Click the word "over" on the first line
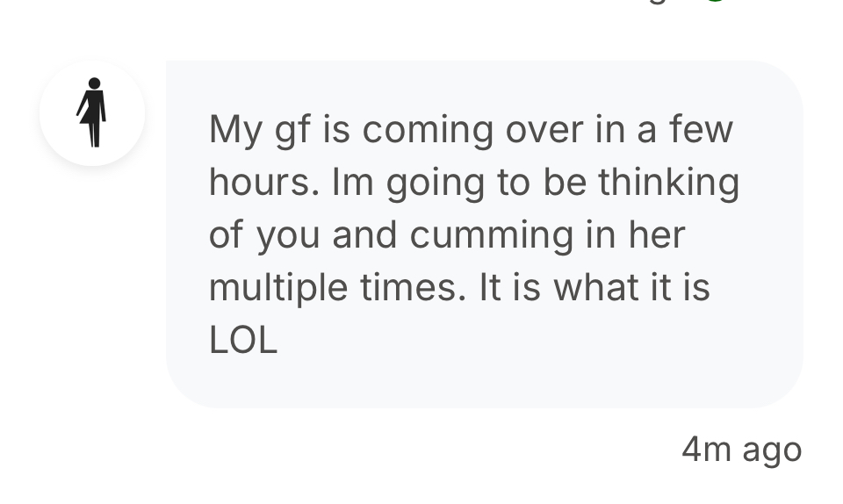This screenshot has width=843, height=504. pyautogui.click(x=544, y=131)
